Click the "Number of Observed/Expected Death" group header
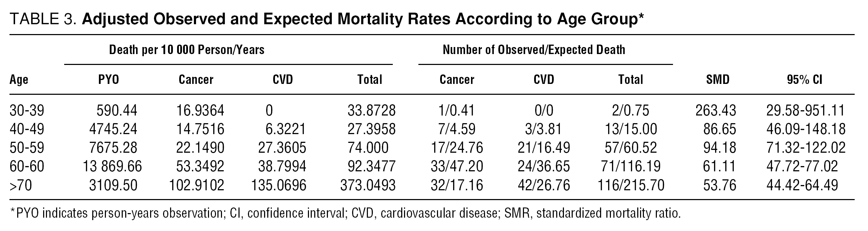Viewport: 868px width, 231px height. click(534, 50)
